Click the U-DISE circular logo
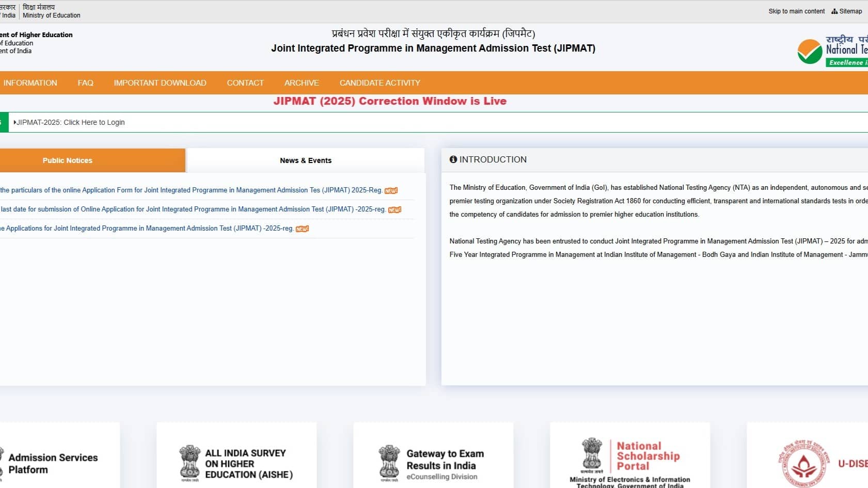Viewport: 868px width, 488px height. [x=798, y=463]
